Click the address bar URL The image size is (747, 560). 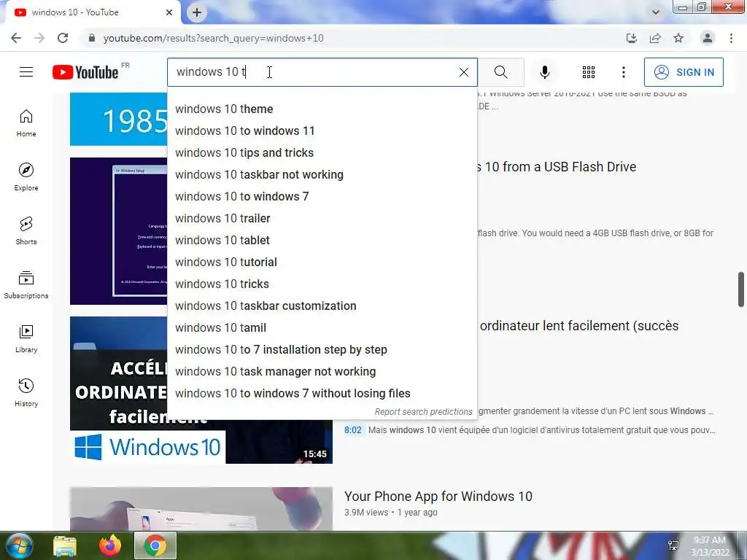214,38
